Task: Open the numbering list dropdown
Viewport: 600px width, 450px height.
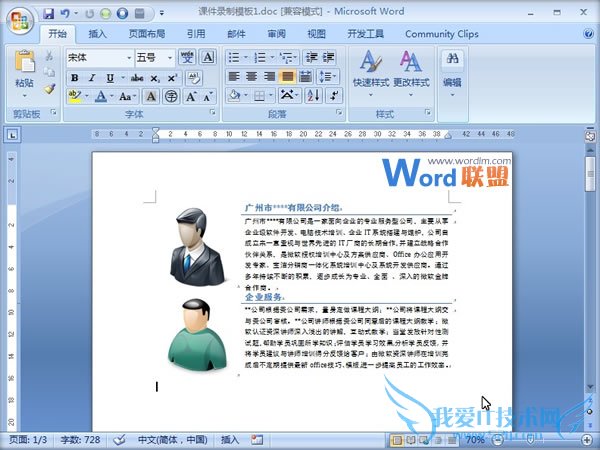Action: coord(272,58)
